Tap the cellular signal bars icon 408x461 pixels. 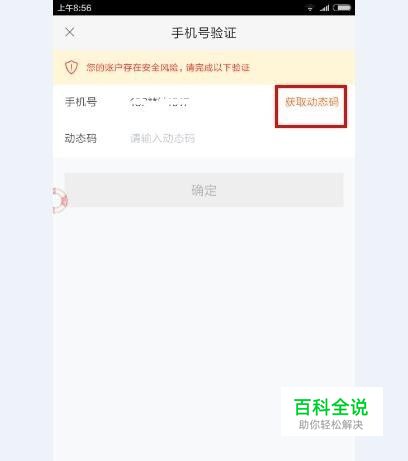324,8
